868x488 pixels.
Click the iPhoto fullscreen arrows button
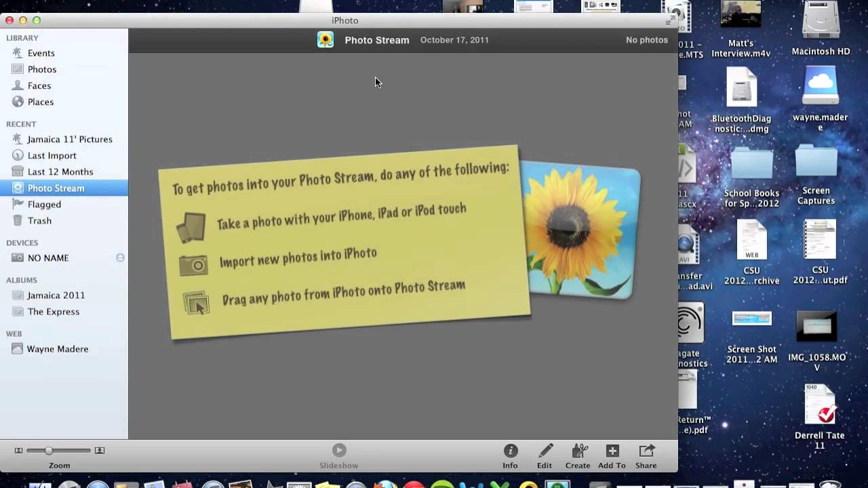pyautogui.click(x=669, y=21)
